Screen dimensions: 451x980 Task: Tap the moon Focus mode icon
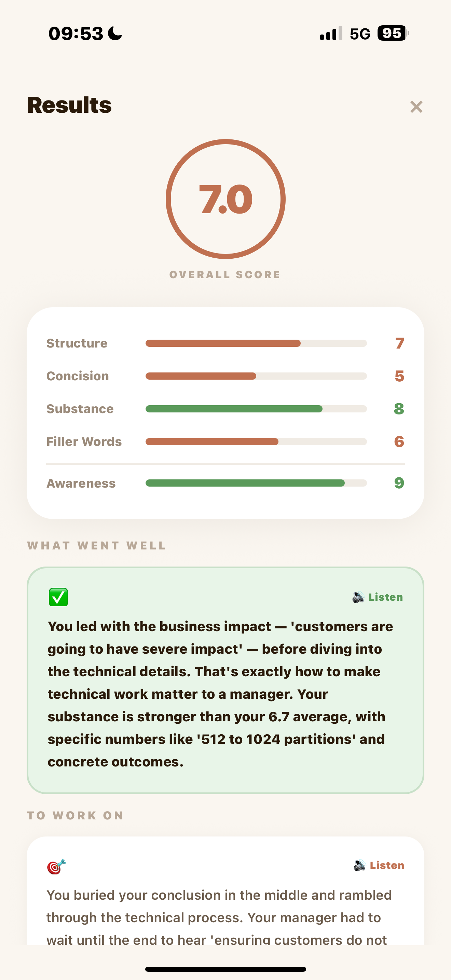coord(115,33)
